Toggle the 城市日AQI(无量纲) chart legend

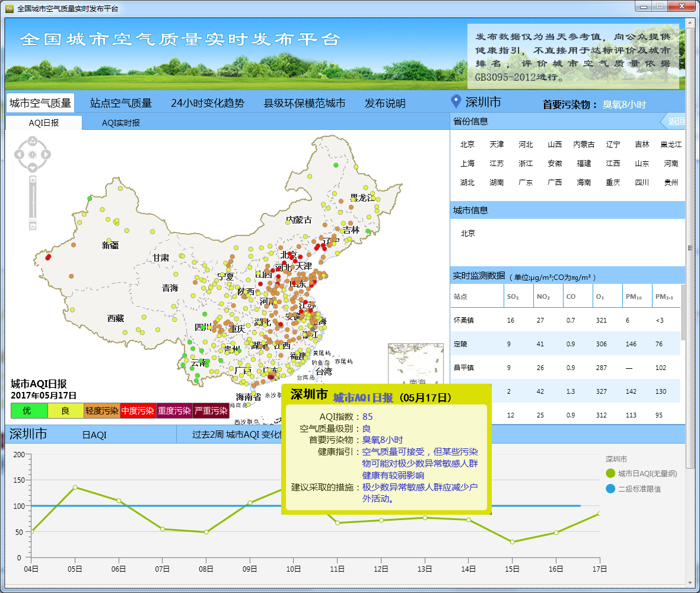coord(641,473)
